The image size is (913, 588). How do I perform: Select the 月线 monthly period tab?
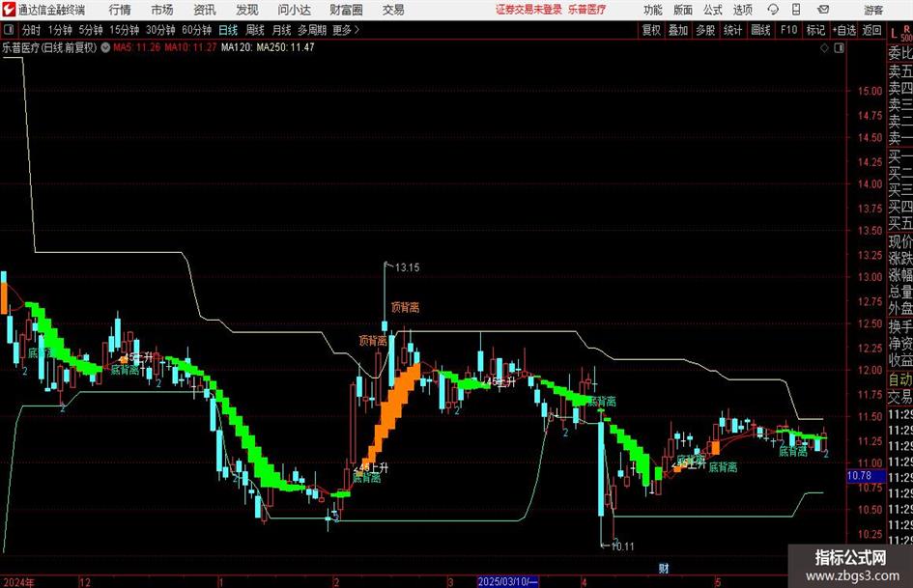(x=281, y=30)
